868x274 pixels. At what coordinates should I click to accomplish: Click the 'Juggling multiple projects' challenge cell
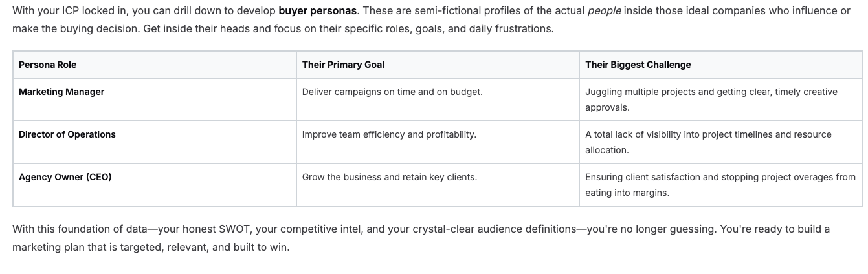click(x=721, y=100)
